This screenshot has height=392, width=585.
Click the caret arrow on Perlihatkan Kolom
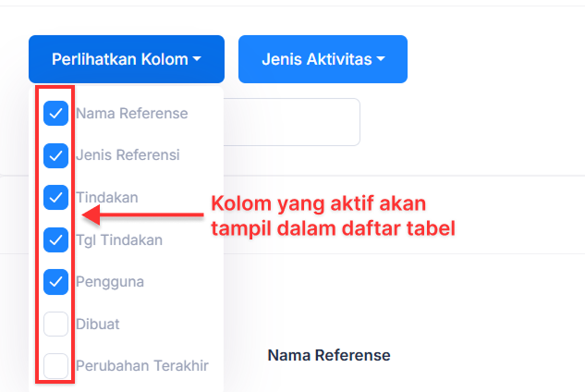pyautogui.click(x=197, y=60)
